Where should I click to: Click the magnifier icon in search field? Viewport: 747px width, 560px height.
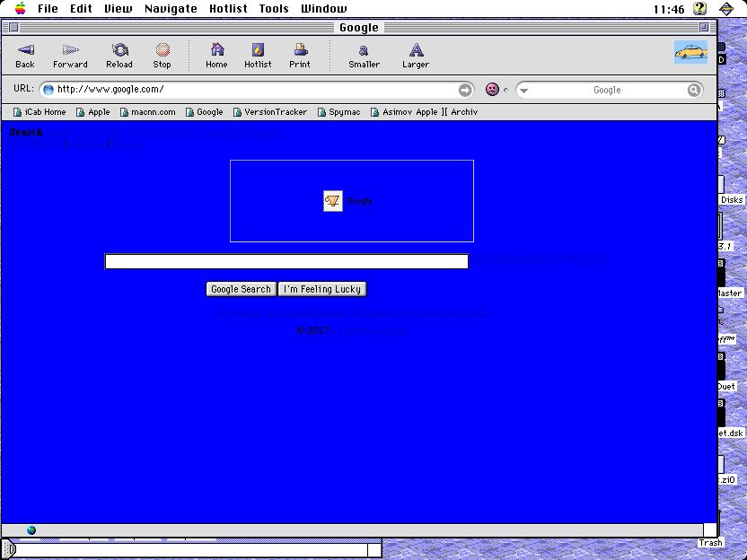click(694, 90)
